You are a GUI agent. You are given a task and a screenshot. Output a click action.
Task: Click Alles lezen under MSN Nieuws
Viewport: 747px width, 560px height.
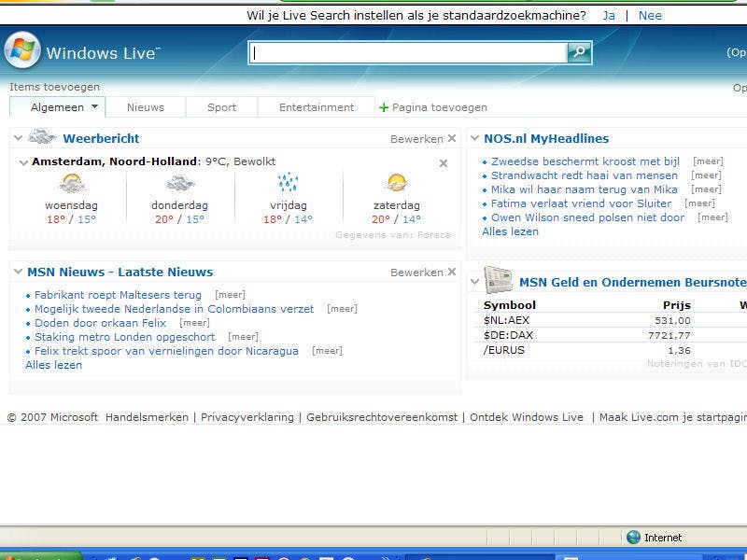coord(54,365)
